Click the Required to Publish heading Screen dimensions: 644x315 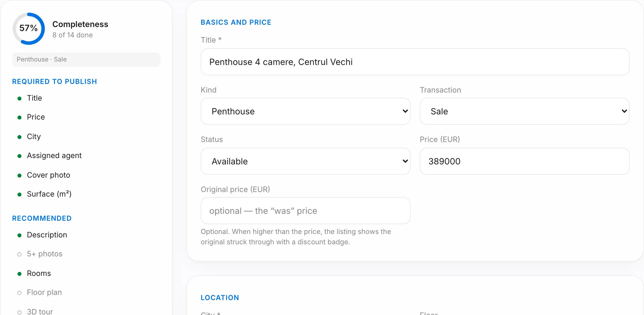[55, 82]
